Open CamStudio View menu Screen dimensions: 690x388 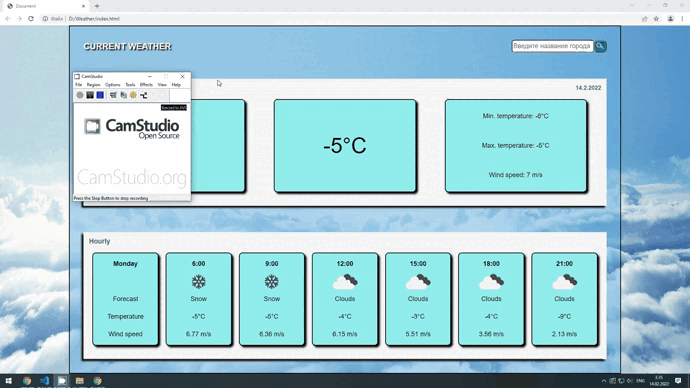(162, 84)
